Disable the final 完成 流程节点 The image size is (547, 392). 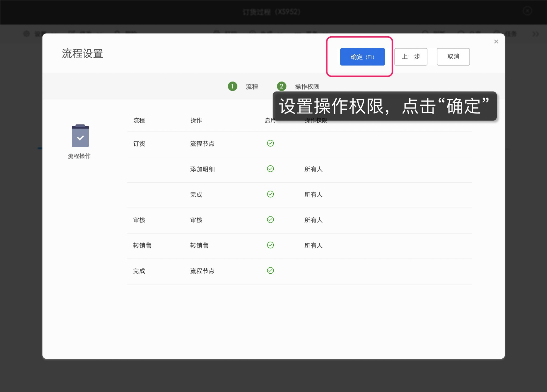pyautogui.click(x=270, y=271)
